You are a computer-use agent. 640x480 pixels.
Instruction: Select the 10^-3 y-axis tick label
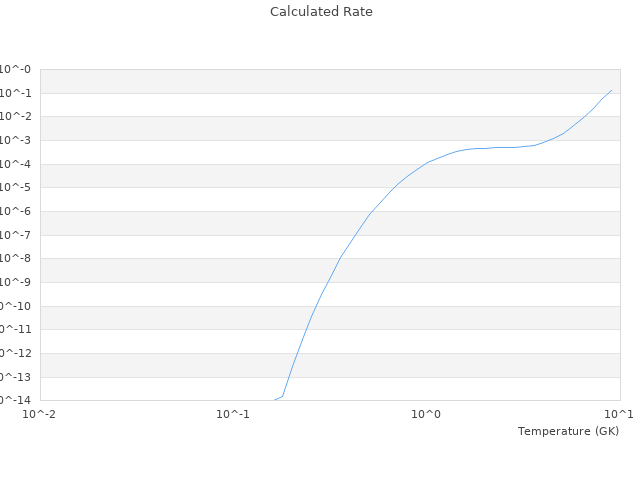(x=15, y=141)
